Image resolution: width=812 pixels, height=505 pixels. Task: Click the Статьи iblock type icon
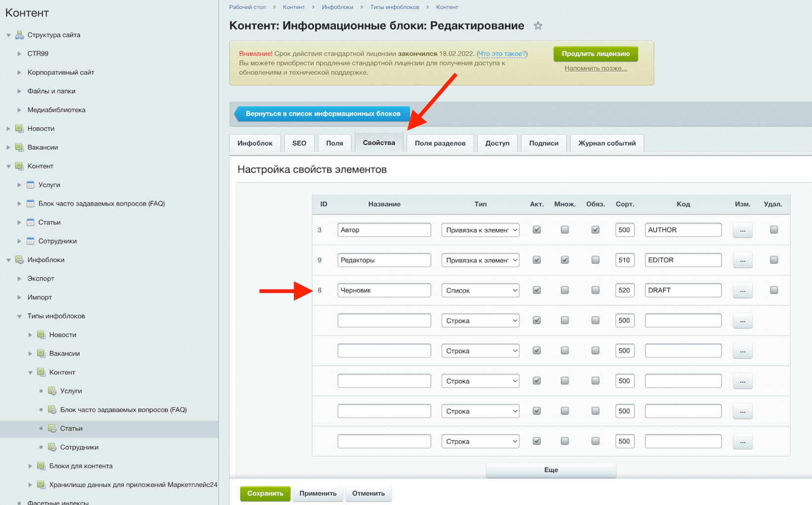click(x=52, y=429)
